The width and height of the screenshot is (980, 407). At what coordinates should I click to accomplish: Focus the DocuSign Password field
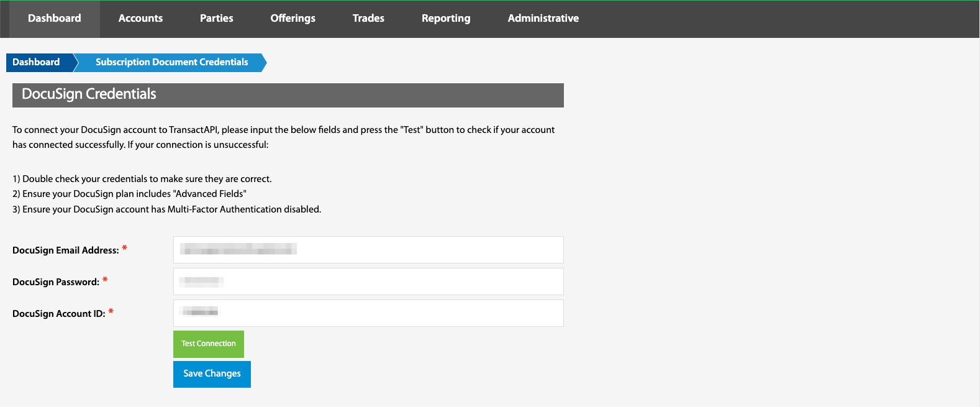click(x=368, y=281)
